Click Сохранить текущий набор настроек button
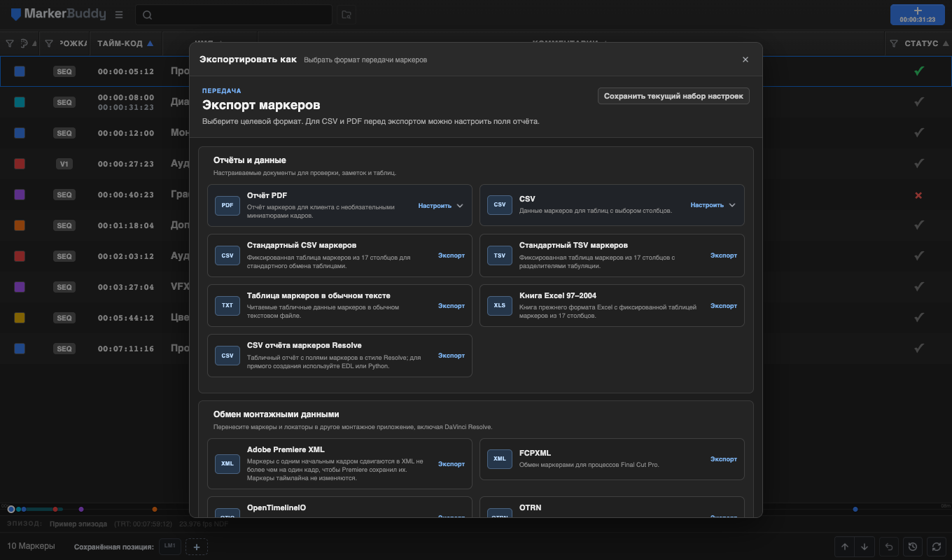The height and width of the screenshot is (560, 952). point(673,96)
